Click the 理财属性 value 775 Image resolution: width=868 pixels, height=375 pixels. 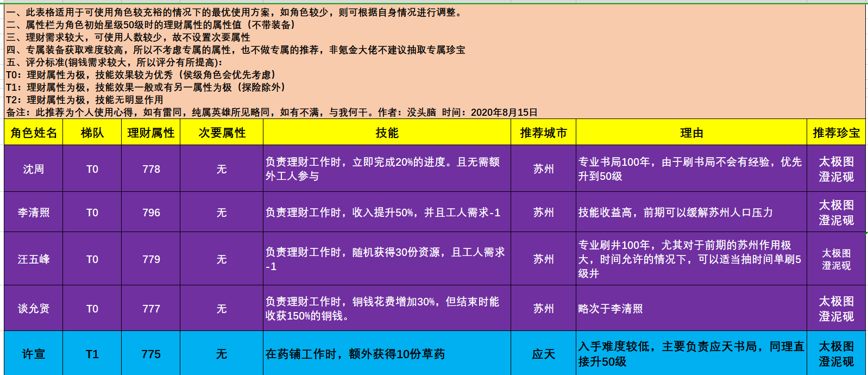coord(151,354)
